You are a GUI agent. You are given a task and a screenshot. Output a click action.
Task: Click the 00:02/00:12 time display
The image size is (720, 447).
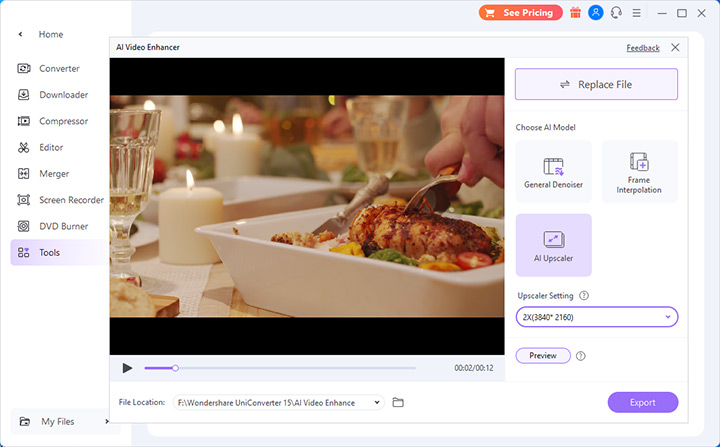pos(474,368)
